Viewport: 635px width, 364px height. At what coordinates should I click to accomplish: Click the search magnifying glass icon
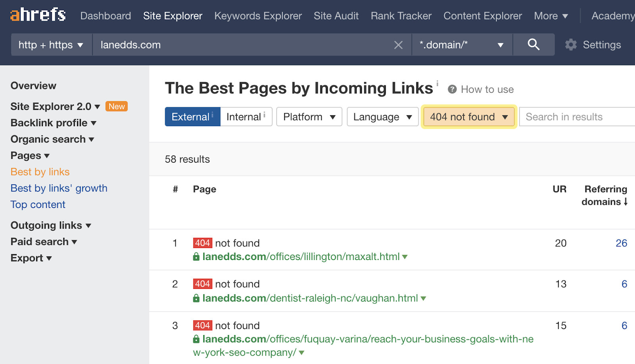tap(533, 44)
